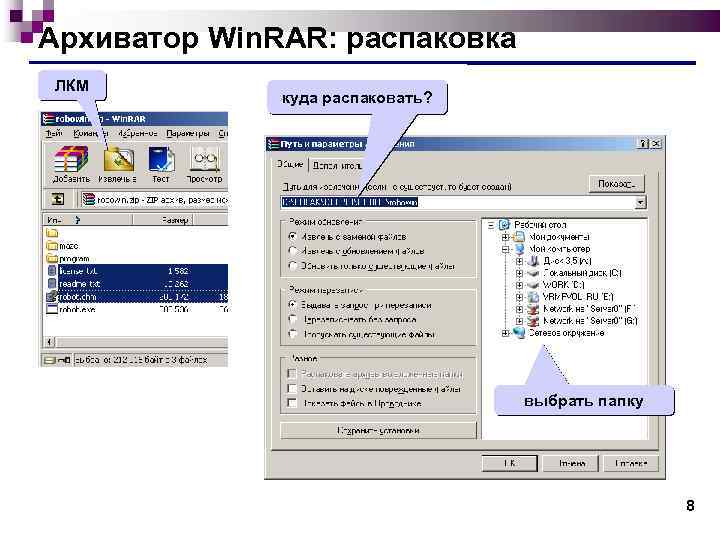720x540 pixels.
Task: Toggle extract archives to subfolders checkbox
Action: [292, 374]
